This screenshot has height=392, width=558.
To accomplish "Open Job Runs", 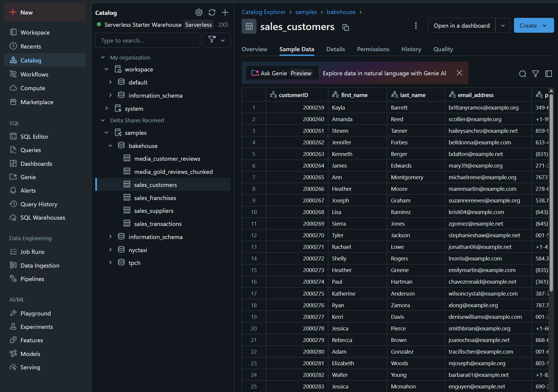I will point(45,252).
